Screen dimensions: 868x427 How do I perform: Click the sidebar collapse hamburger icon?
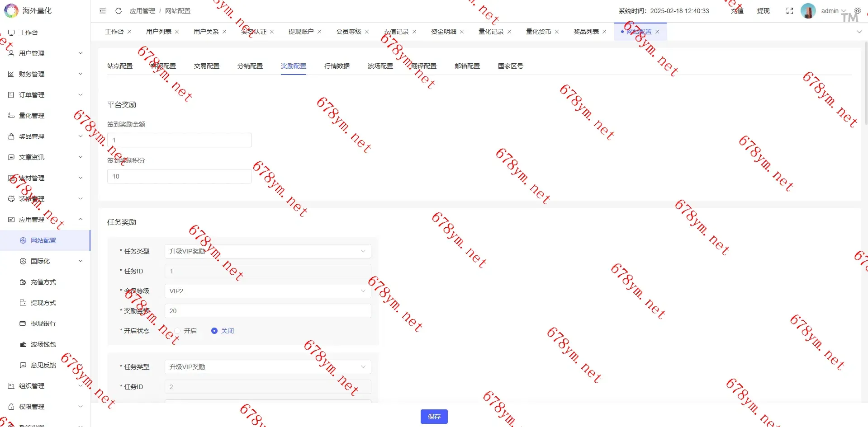103,11
